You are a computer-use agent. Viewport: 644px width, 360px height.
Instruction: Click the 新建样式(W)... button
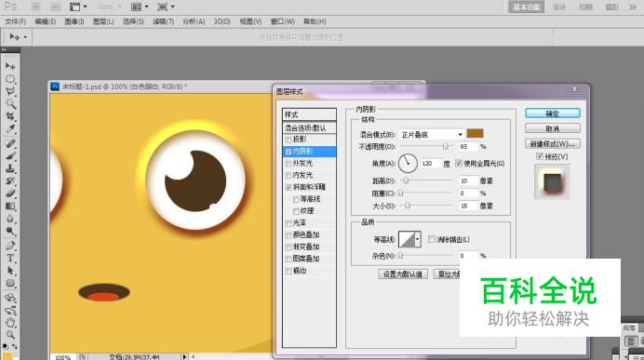click(x=553, y=143)
